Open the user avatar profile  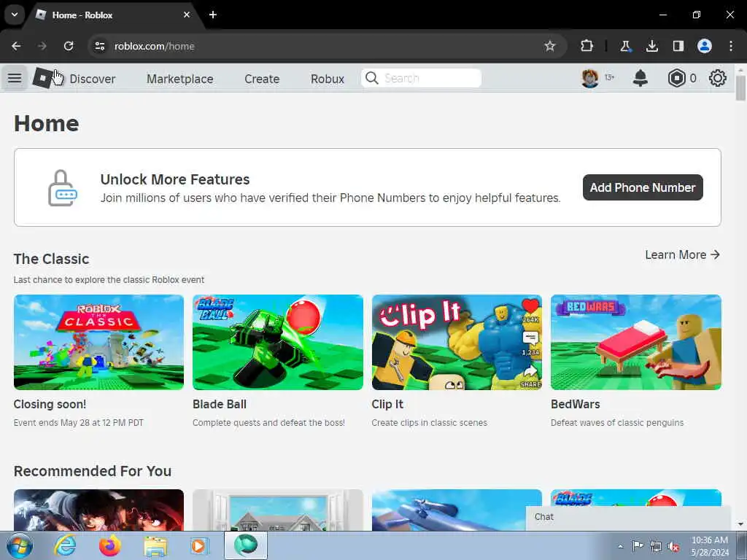pyautogui.click(x=589, y=78)
